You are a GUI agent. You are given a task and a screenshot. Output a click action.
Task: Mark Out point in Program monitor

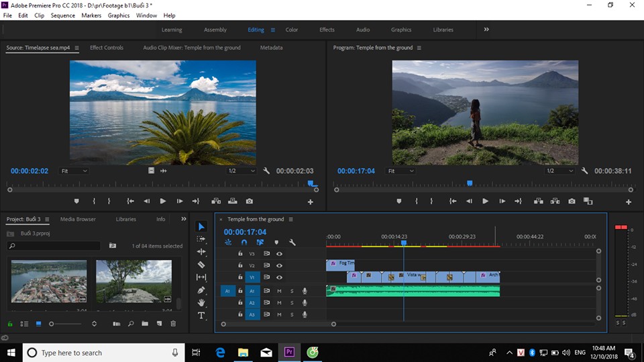point(431,201)
